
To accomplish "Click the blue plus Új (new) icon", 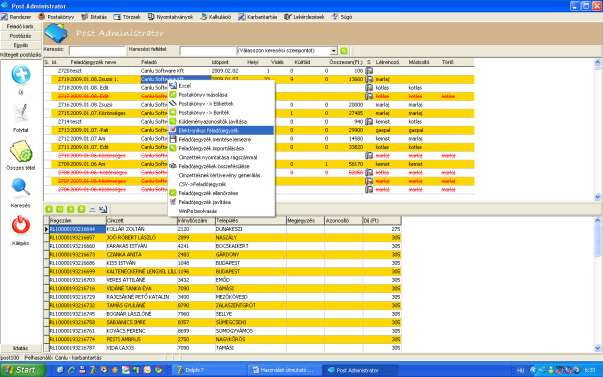I will point(21,74).
